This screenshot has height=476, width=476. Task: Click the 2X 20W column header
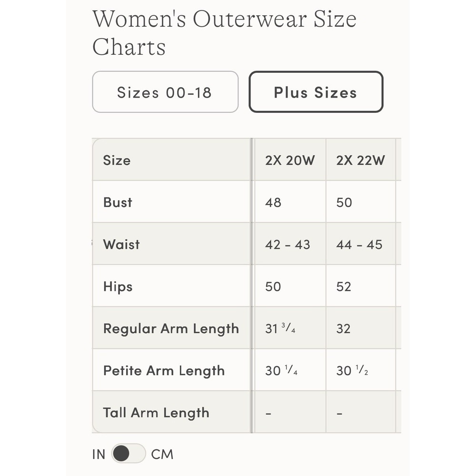pyautogui.click(x=290, y=159)
